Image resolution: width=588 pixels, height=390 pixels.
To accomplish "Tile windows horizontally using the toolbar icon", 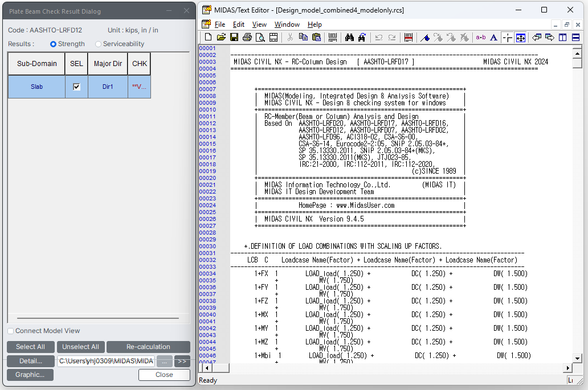I will 576,37.
